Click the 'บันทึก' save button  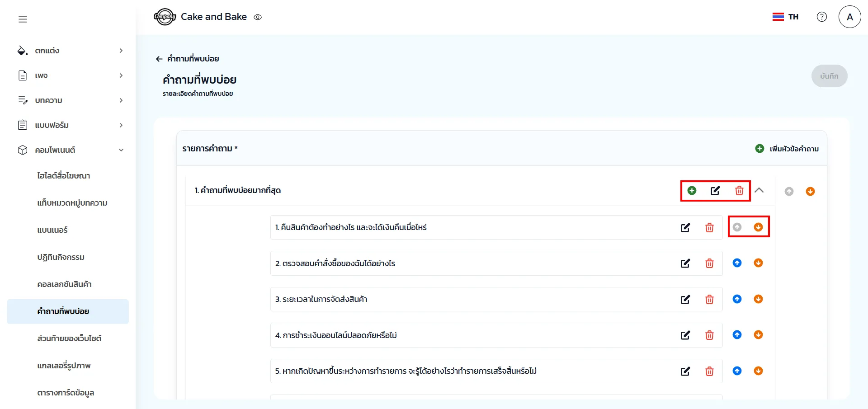pos(829,76)
